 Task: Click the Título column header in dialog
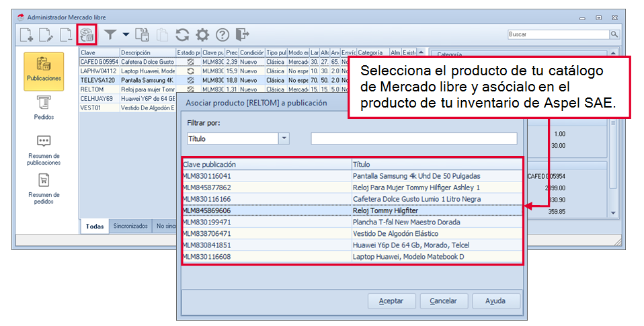point(437,165)
